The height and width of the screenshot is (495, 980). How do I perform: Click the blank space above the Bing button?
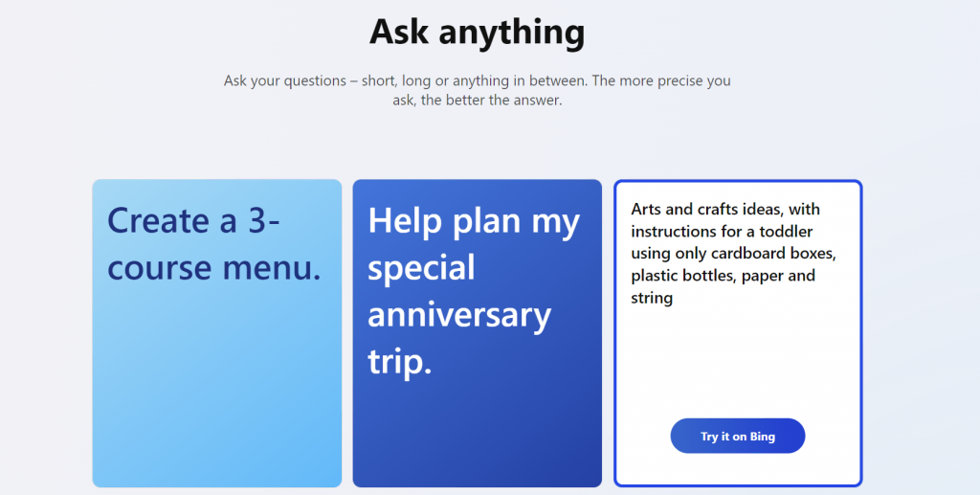coord(737,369)
